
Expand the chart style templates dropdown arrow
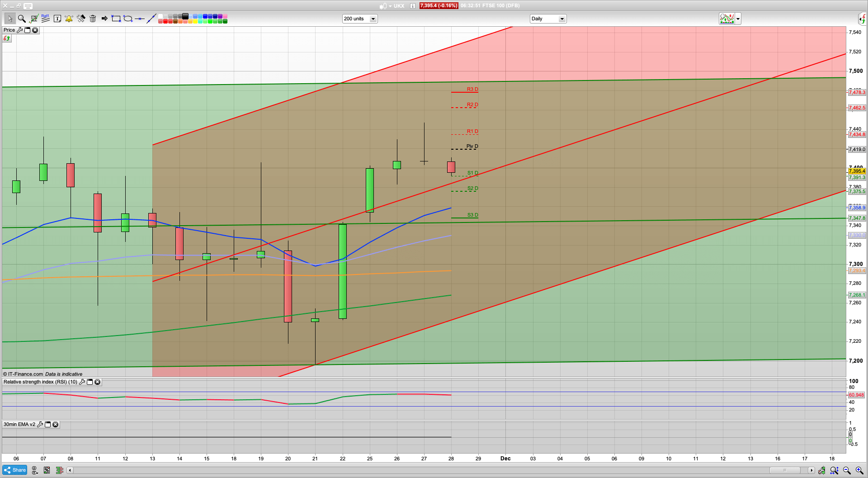(x=738, y=19)
